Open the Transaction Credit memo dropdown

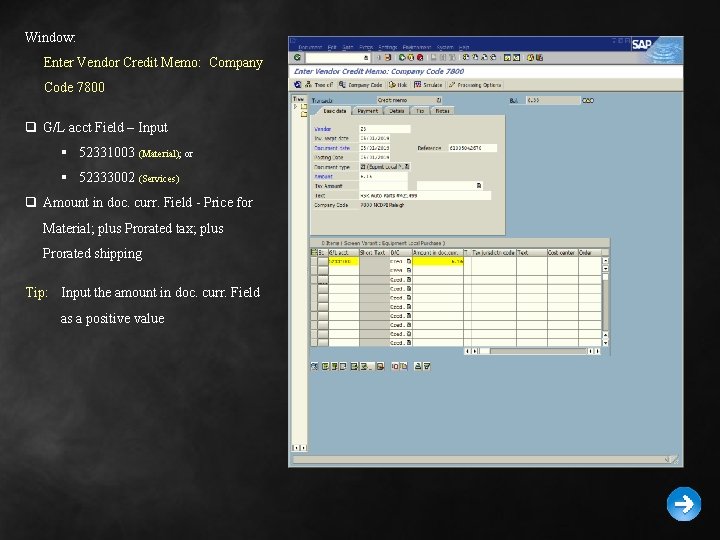tap(439, 100)
